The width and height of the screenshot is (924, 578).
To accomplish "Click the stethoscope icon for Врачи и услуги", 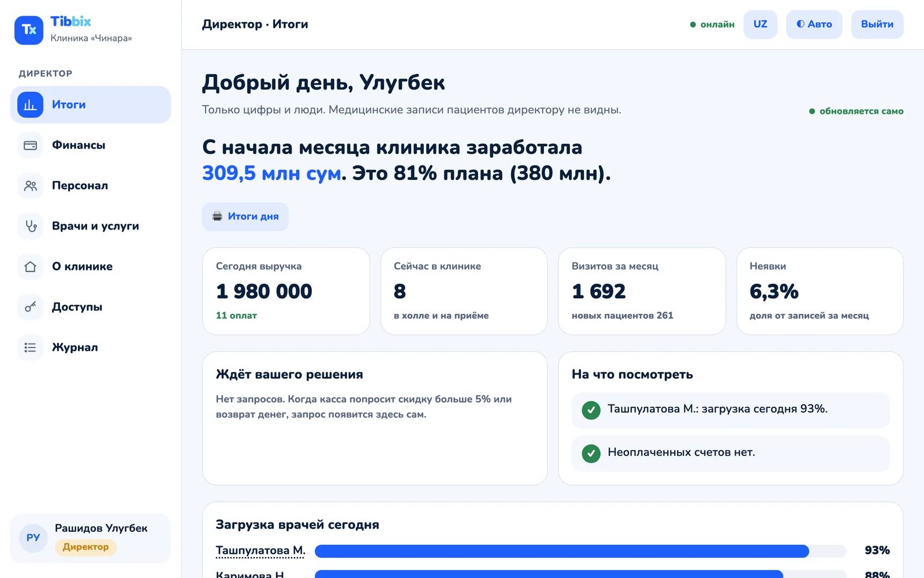I will [x=30, y=226].
